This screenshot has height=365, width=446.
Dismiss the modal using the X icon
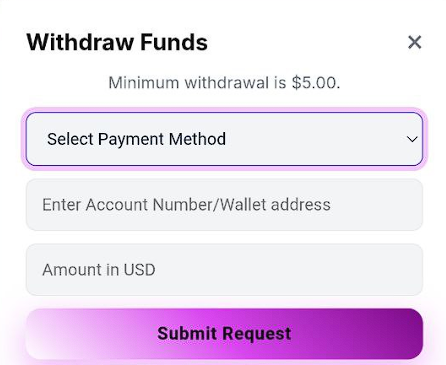pyautogui.click(x=415, y=42)
